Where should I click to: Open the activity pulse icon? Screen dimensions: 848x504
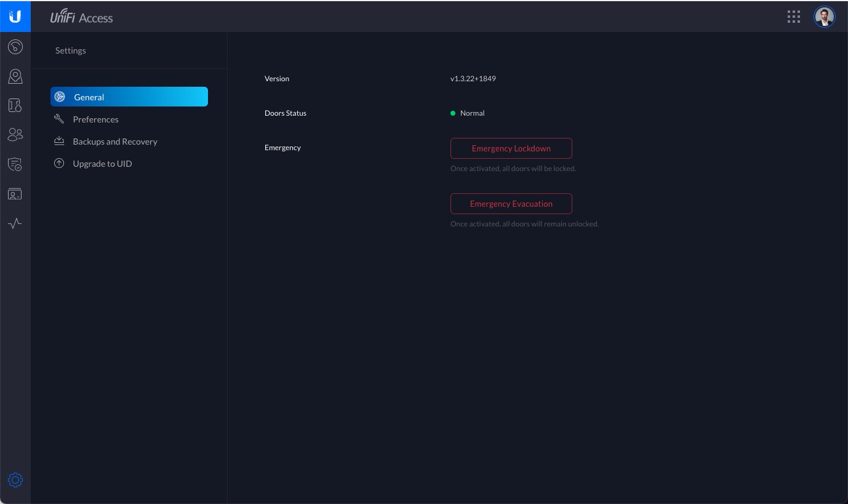[15, 223]
